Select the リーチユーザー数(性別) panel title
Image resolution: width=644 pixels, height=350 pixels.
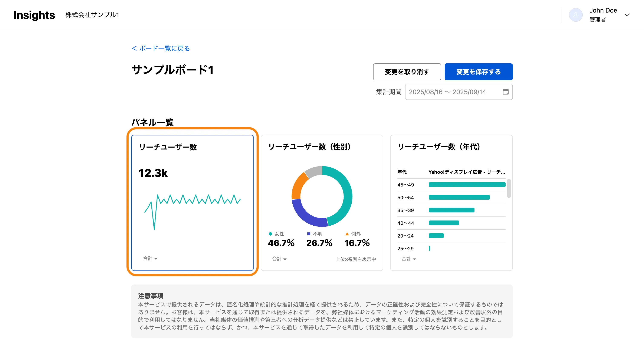309,147
